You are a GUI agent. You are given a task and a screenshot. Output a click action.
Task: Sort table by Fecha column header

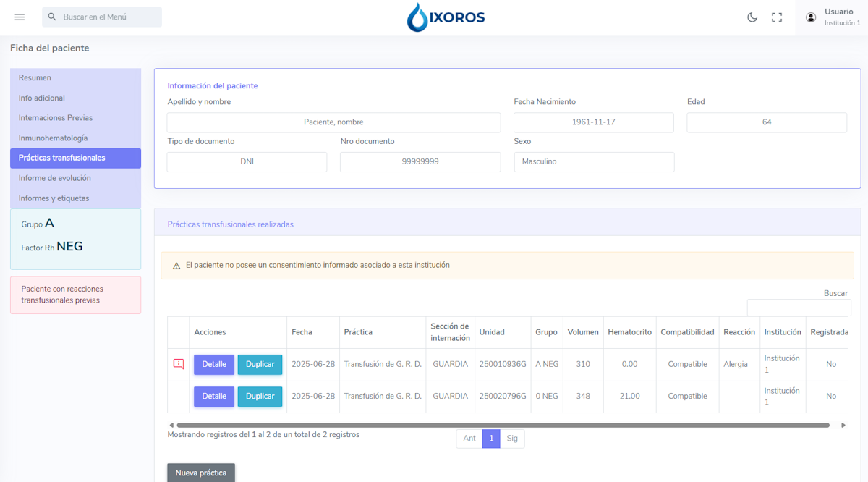(x=313, y=332)
